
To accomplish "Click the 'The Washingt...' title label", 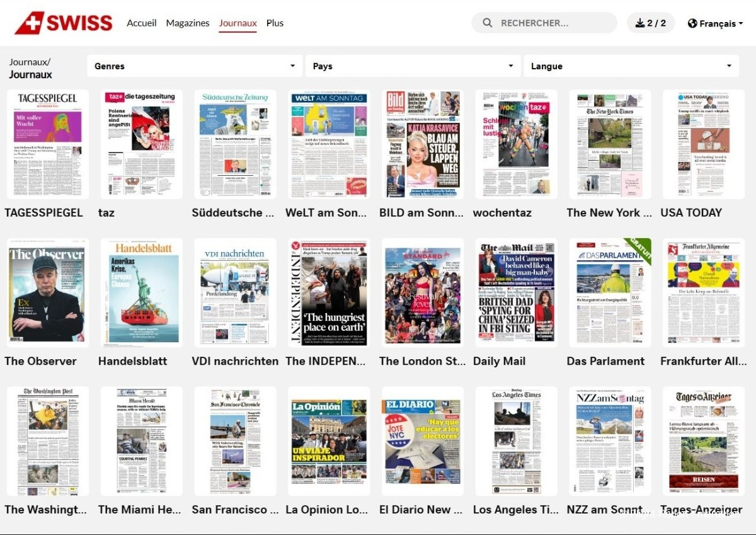I will coord(45,510).
